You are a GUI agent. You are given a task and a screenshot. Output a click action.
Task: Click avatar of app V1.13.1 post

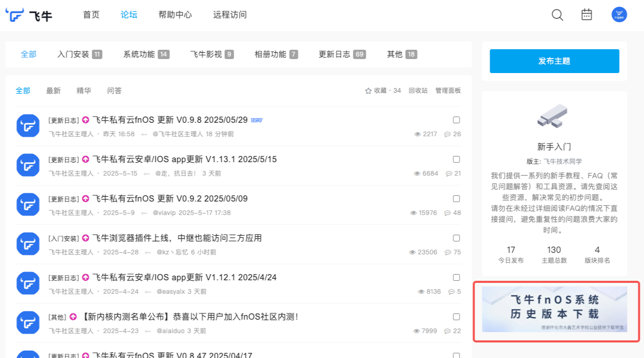click(28, 165)
